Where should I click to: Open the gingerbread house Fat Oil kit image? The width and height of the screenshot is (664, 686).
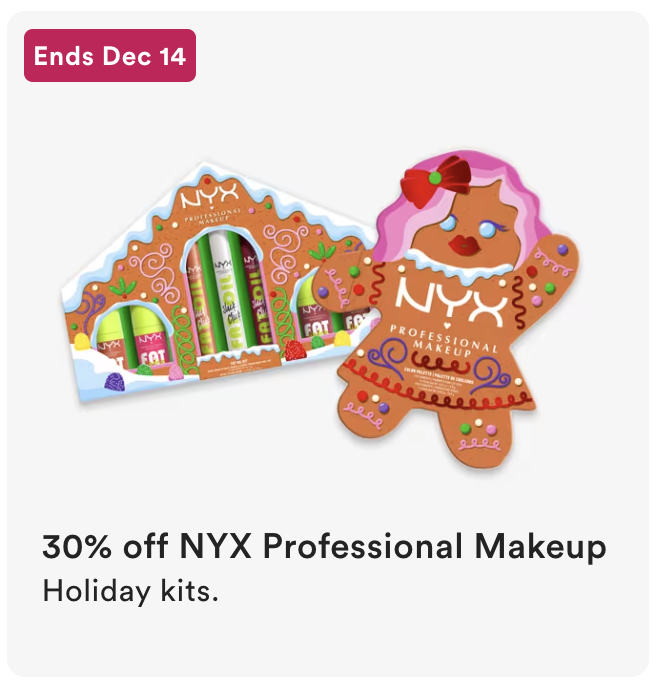[x=219, y=282]
